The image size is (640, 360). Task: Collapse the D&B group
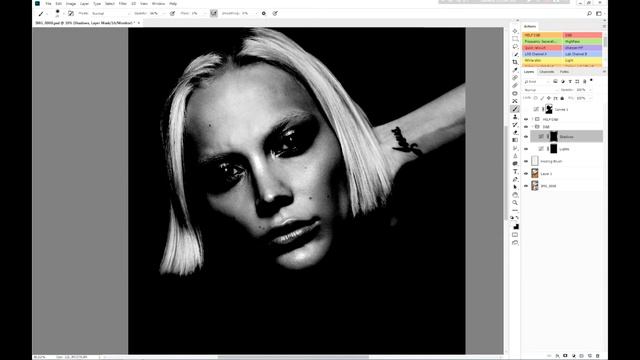tap(533, 127)
